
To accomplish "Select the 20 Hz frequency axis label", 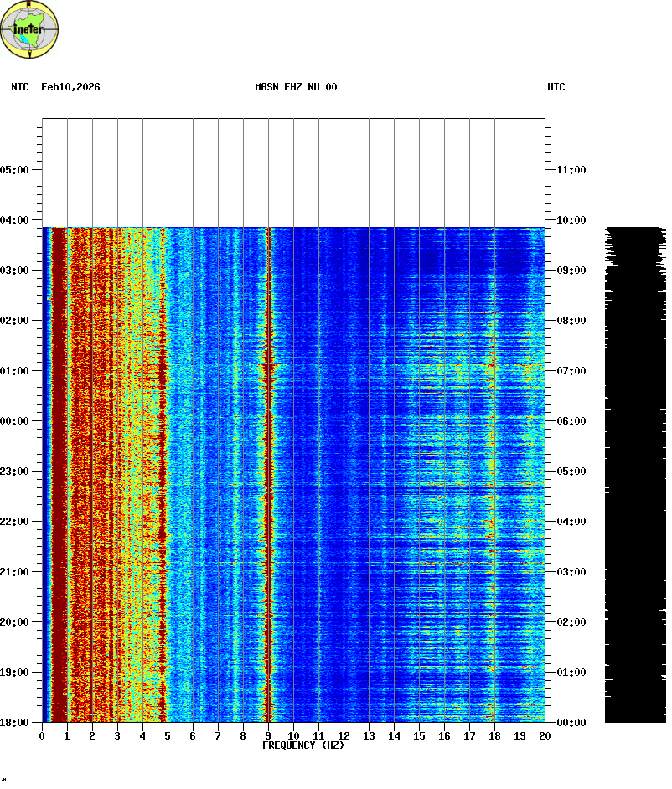I will (x=545, y=735).
